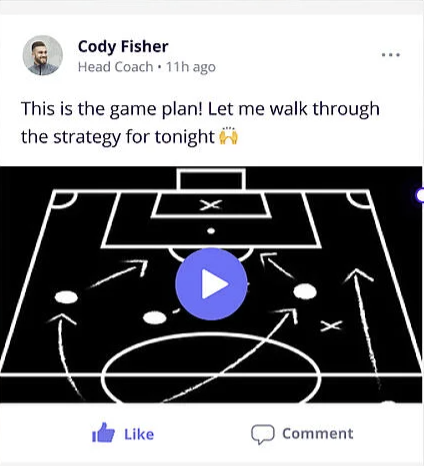Play the game plan video
The height and width of the screenshot is (466, 424).
coord(211,284)
